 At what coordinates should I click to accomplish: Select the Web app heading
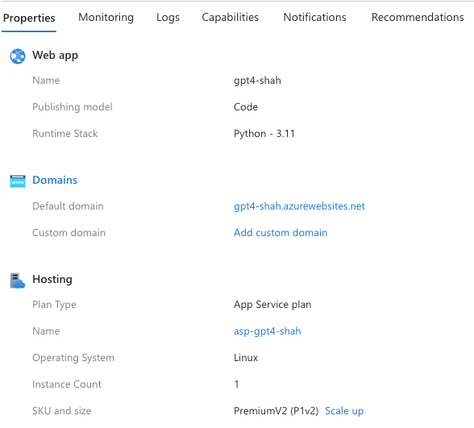pos(55,55)
